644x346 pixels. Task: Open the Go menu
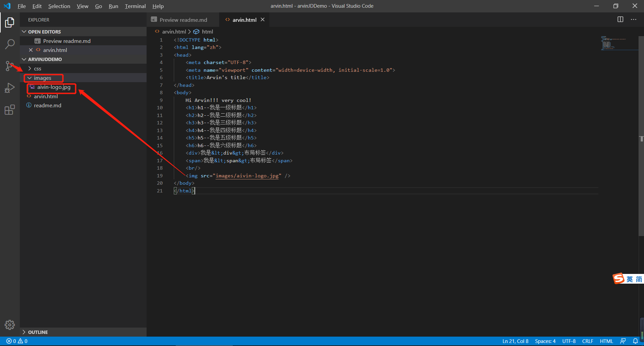click(x=98, y=6)
